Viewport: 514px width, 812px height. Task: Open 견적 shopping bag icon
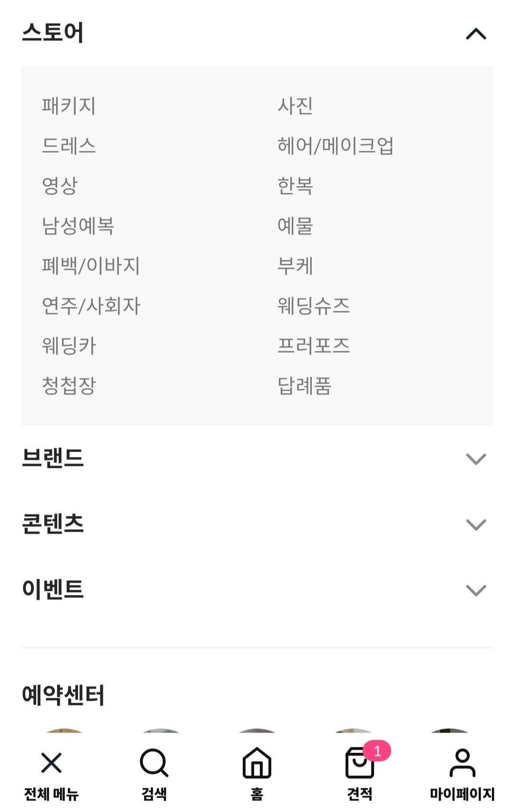[x=359, y=762]
